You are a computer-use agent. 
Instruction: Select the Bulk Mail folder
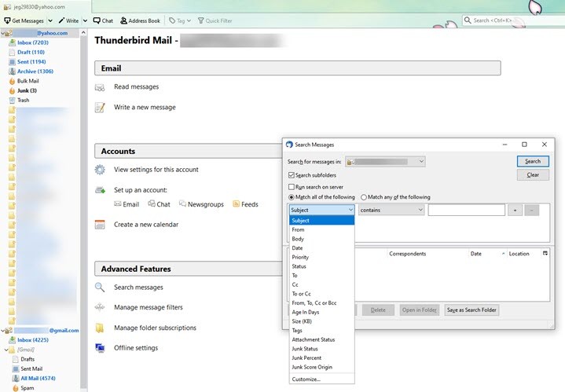coord(28,81)
